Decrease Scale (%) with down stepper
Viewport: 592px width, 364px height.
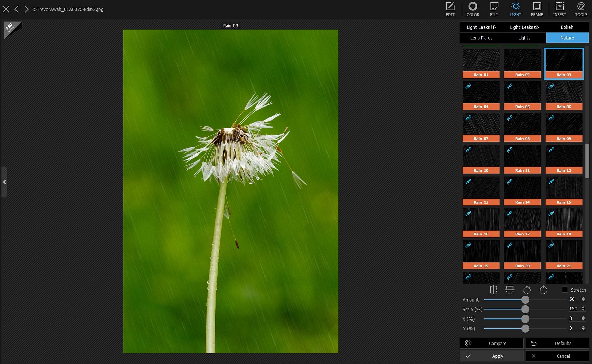pyautogui.click(x=583, y=310)
